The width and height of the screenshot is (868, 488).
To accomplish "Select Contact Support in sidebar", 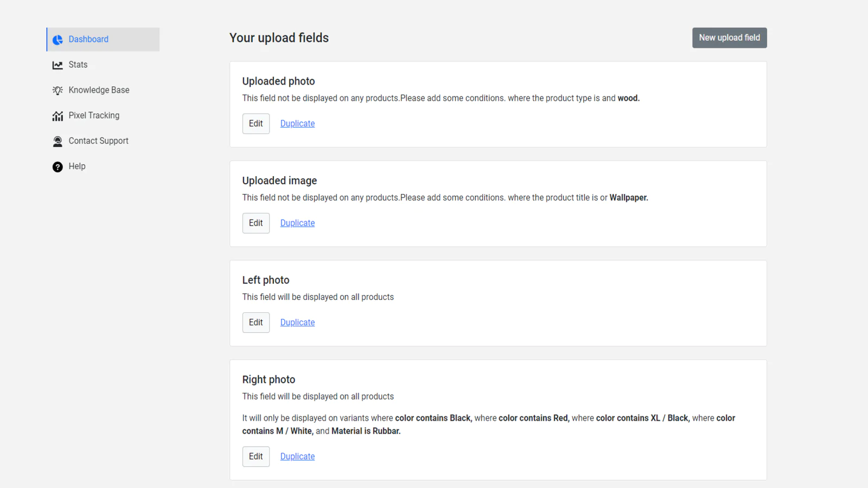I will click(x=98, y=141).
